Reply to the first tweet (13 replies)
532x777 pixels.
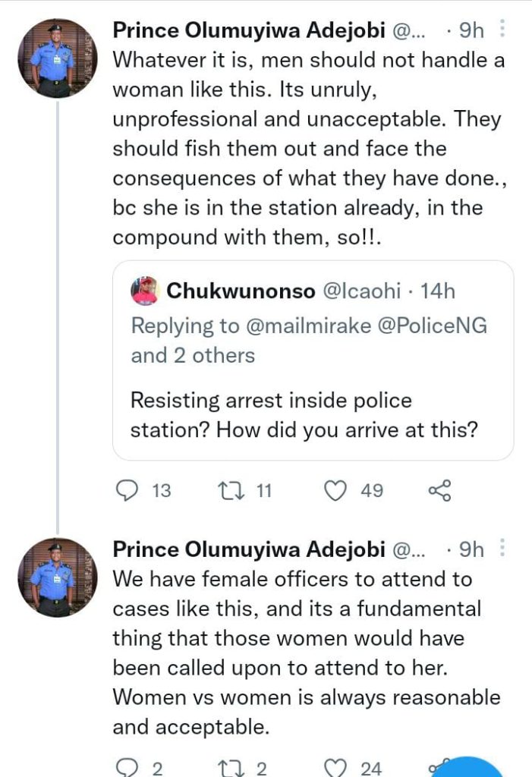125,491
